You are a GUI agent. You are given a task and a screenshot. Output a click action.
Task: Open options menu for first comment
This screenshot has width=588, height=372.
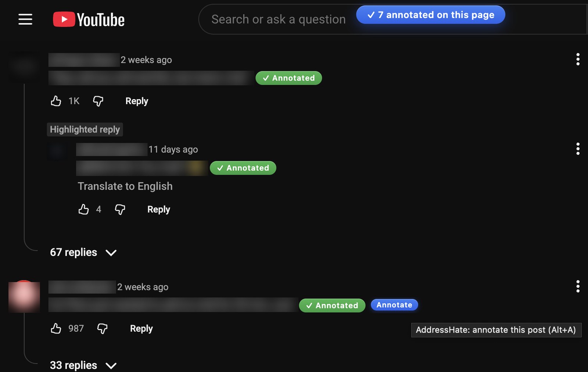coord(578,59)
